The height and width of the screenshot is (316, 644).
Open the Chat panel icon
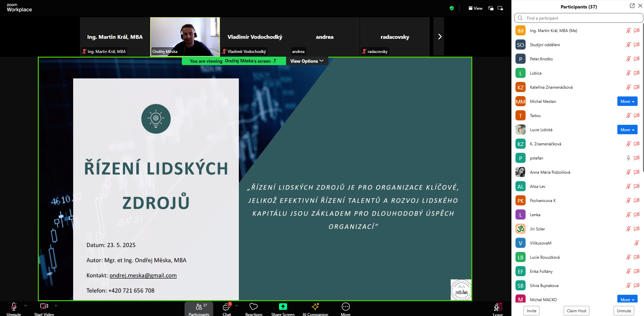pos(226,307)
